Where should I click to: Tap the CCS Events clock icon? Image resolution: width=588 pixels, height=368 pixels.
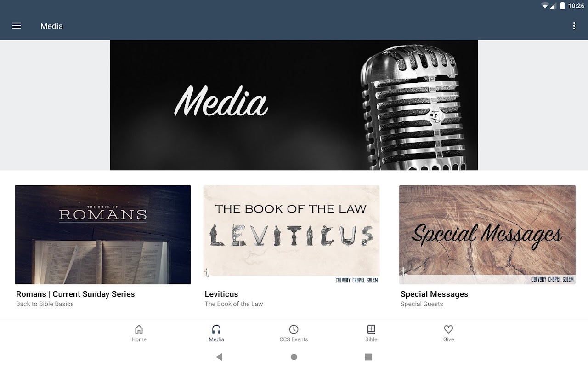coord(294,329)
